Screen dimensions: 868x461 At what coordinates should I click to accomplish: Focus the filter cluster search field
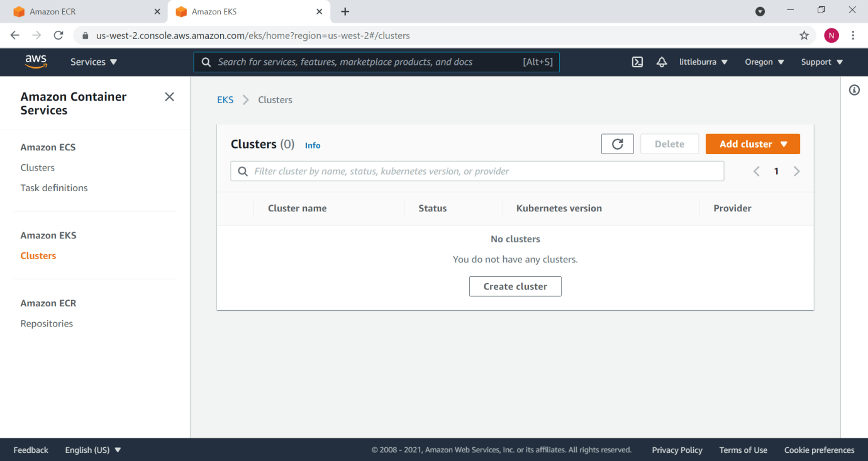477,171
